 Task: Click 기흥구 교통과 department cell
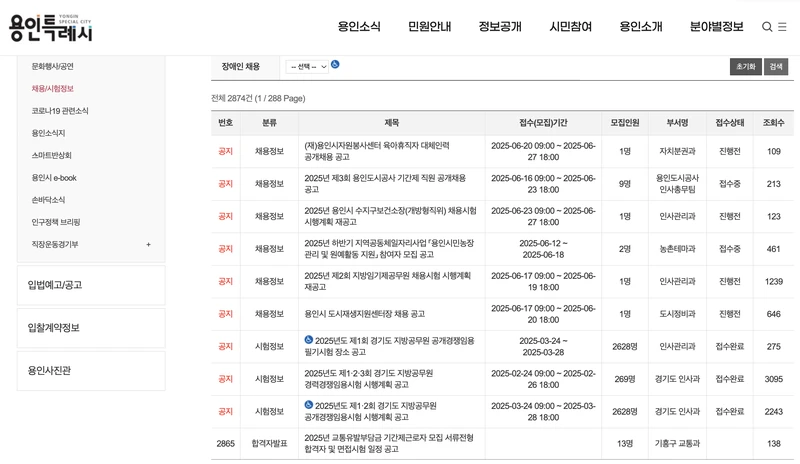[678, 444]
